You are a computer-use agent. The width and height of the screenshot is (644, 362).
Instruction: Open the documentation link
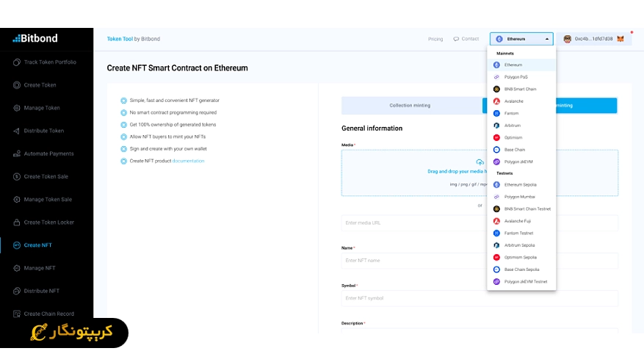(188, 161)
